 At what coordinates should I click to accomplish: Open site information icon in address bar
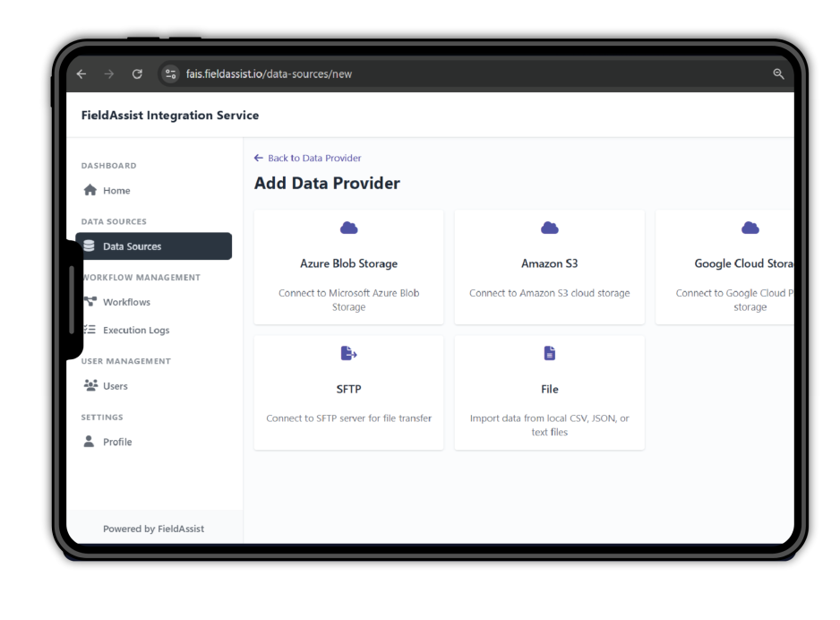[170, 74]
